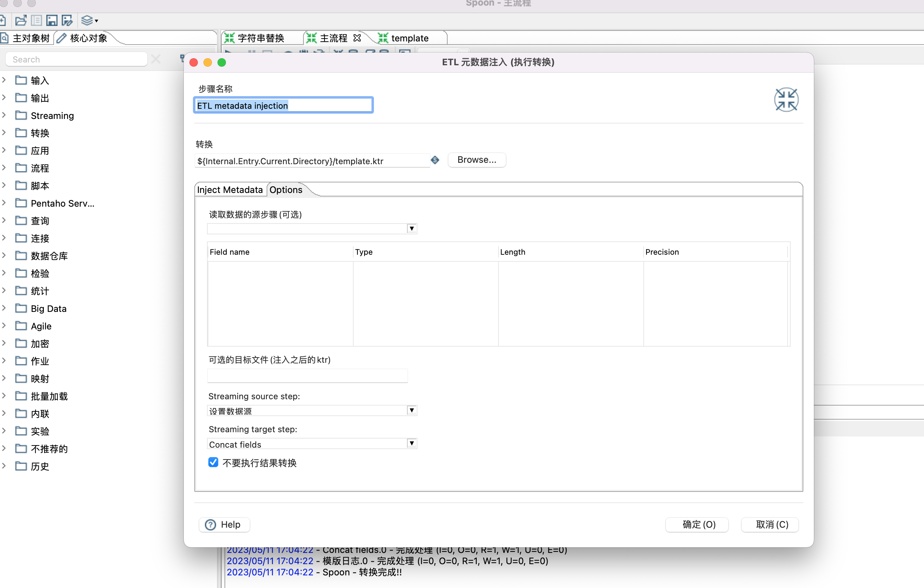The image size is (924, 588).
Task: Click the save-as toolbar icon with pencil
Action: coord(67,20)
